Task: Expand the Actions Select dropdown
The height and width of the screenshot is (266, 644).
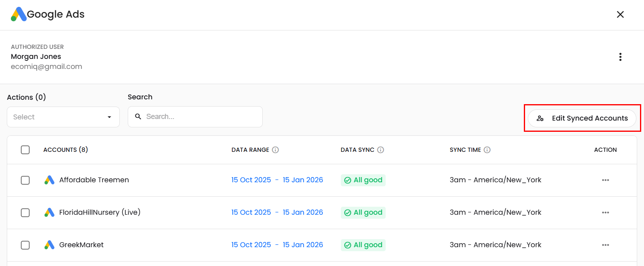Action: coord(63,117)
